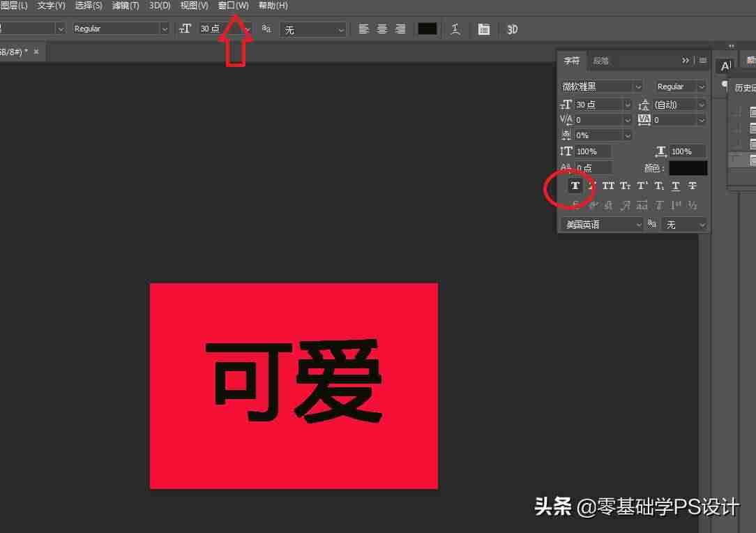This screenshot has width=756, height=533.
Task: Click the tsume icon beside 0%
Action: click(x=566, y=135)
